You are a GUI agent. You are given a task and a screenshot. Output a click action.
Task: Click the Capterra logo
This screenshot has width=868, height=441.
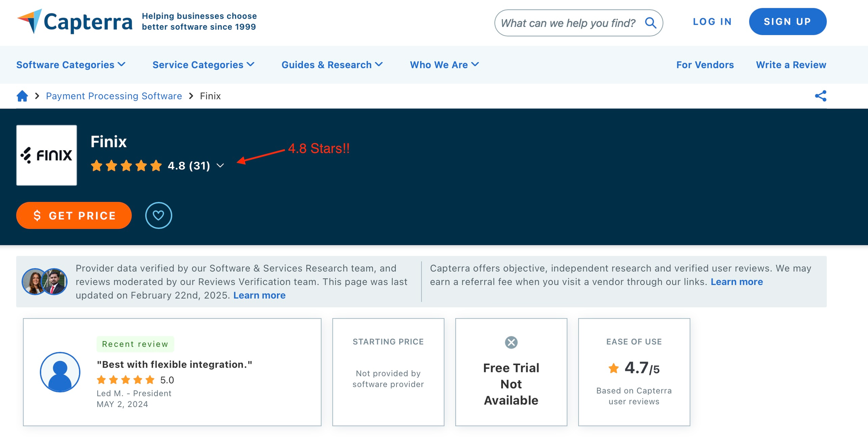(x=75, y=21)
